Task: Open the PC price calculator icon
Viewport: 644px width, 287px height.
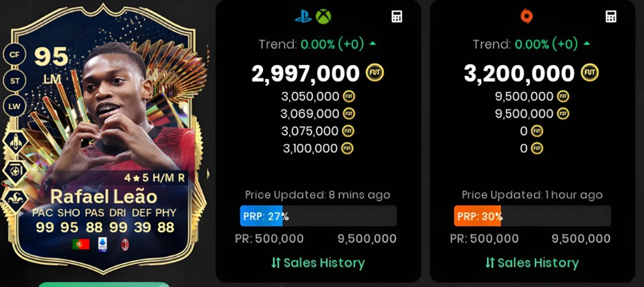Action: point(611,16)
